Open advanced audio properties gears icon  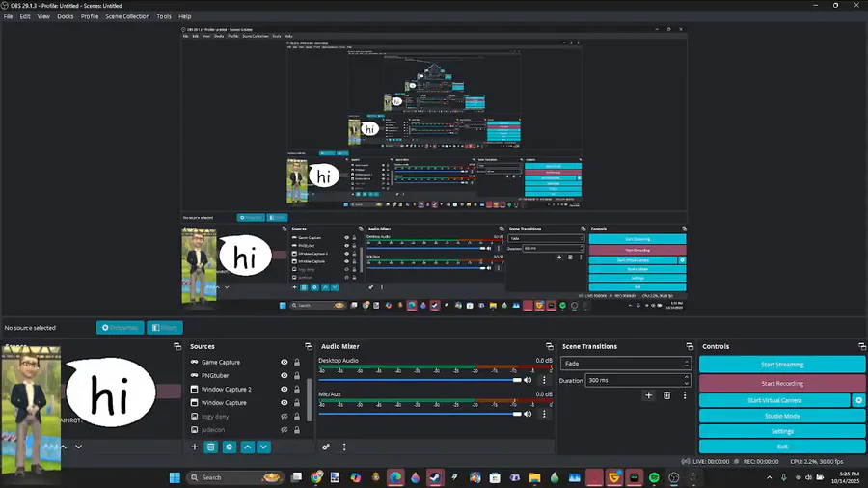326,447
